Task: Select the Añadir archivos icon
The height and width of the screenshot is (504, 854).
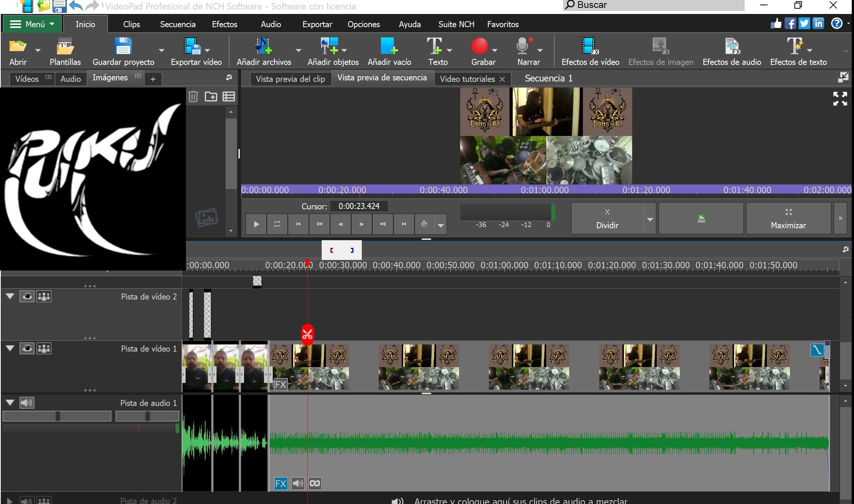Action: pos(263,46)
